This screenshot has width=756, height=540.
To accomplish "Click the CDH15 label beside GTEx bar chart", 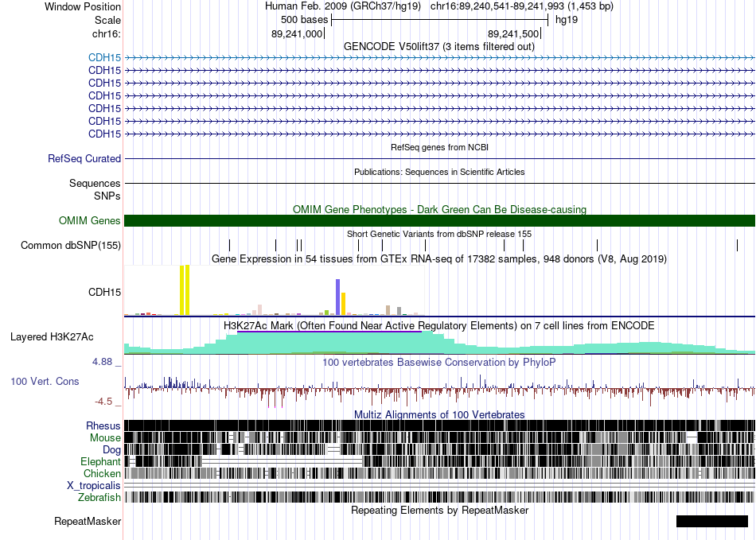I will point(104,293).
